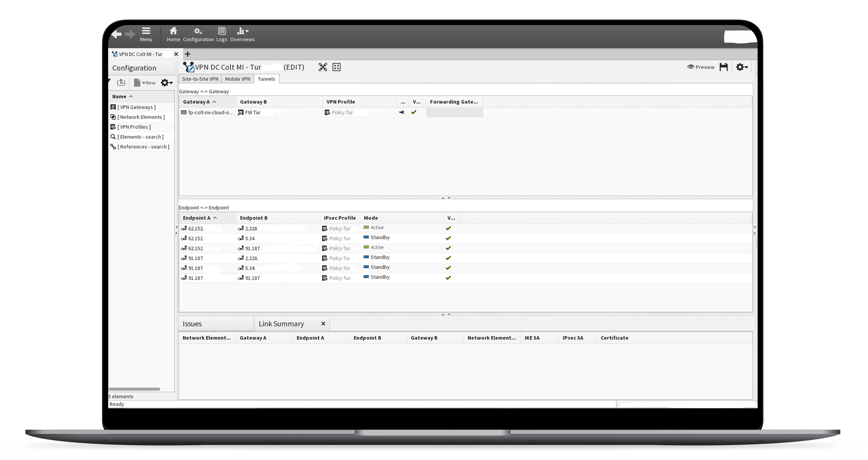The width and height of the screenshot is (868, 460).
Task: Open the New element dropdown
Action: (146, 83)
